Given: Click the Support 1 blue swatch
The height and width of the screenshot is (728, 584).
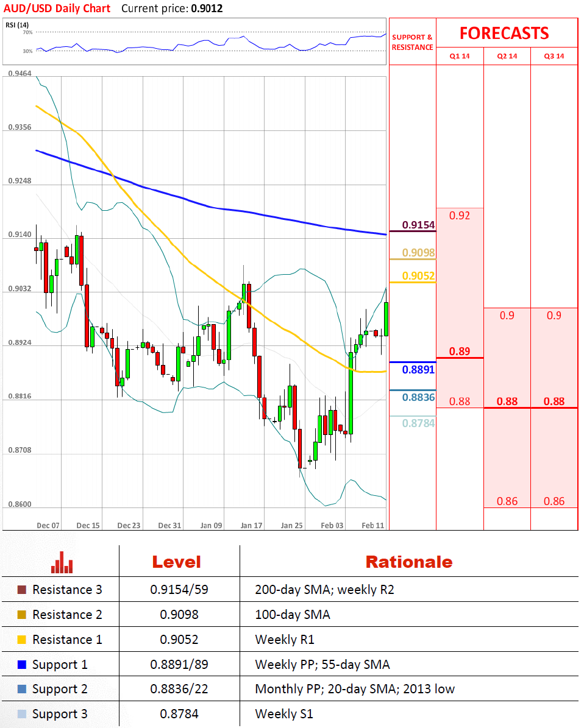Looking at the screenshot, I should click(x=22, y=665).
